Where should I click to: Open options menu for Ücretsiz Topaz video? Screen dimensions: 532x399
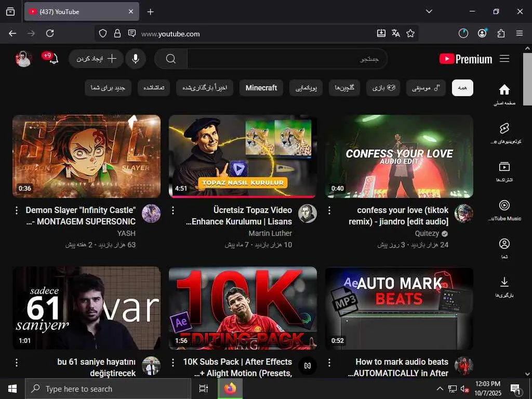[x=173, y=210]
